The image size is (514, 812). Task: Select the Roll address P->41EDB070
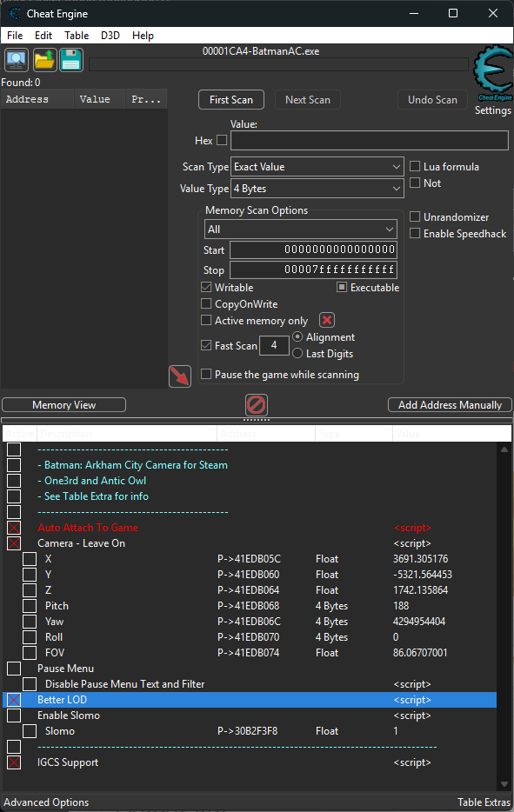coord(249,637)
